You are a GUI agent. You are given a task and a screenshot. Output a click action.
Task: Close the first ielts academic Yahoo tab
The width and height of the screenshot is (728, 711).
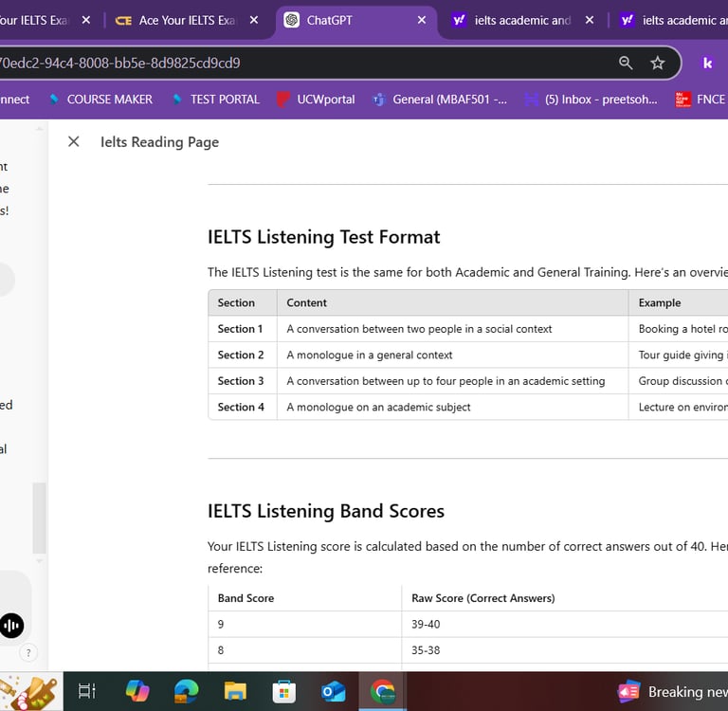590,21
